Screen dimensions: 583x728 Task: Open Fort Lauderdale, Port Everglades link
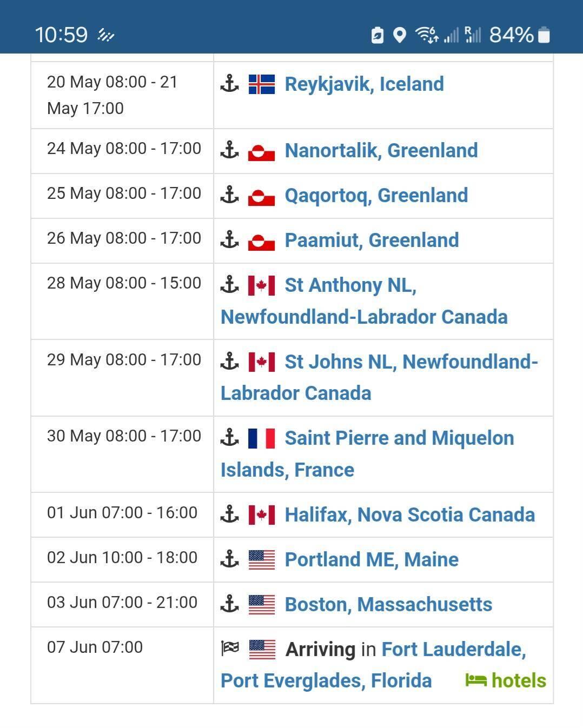tap(373, 665)
